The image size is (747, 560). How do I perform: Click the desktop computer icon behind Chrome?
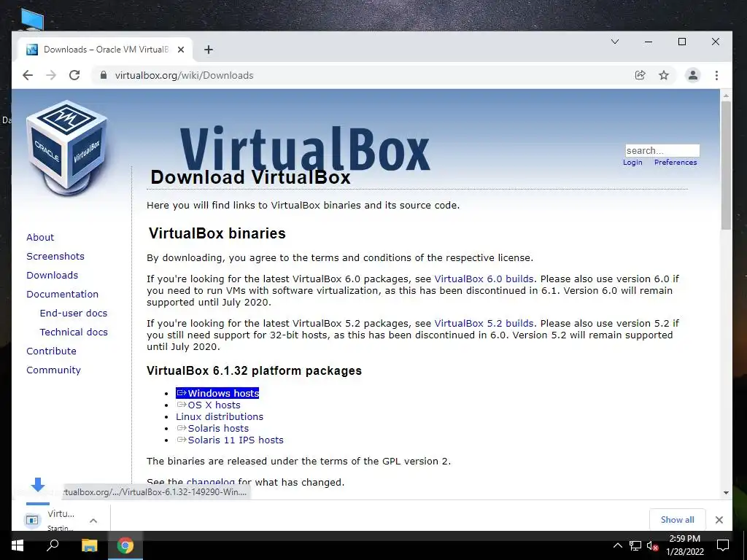coord(32,19)
